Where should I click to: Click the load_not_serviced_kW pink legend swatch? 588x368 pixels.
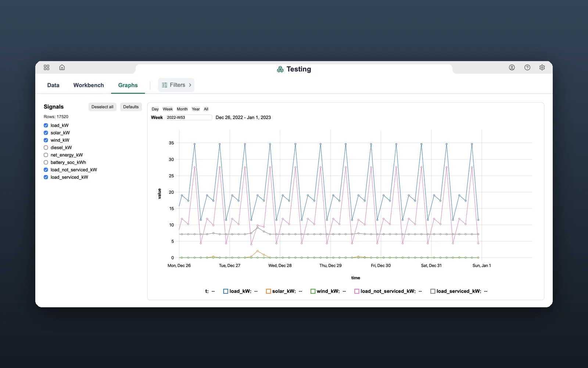tap(356, 291)
